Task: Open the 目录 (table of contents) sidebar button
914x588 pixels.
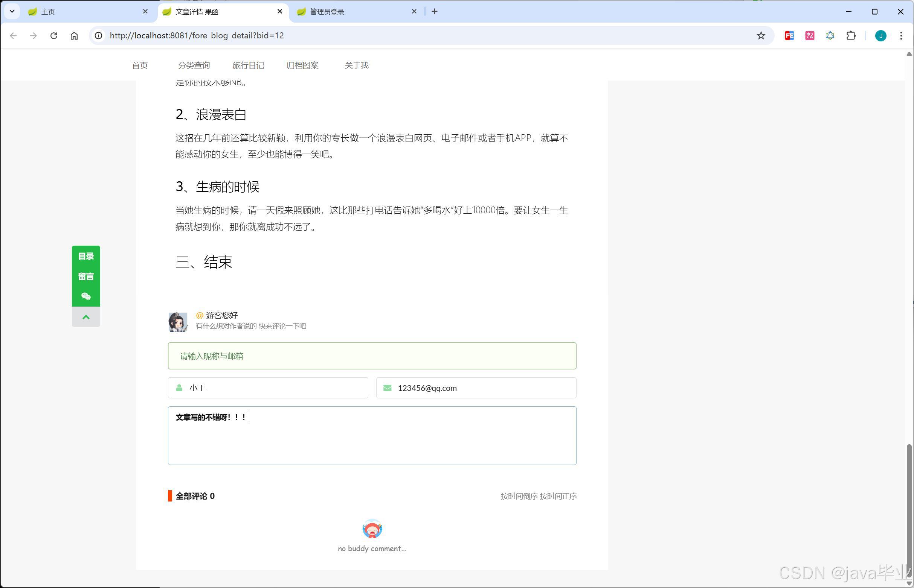Action: pos(85,256)
